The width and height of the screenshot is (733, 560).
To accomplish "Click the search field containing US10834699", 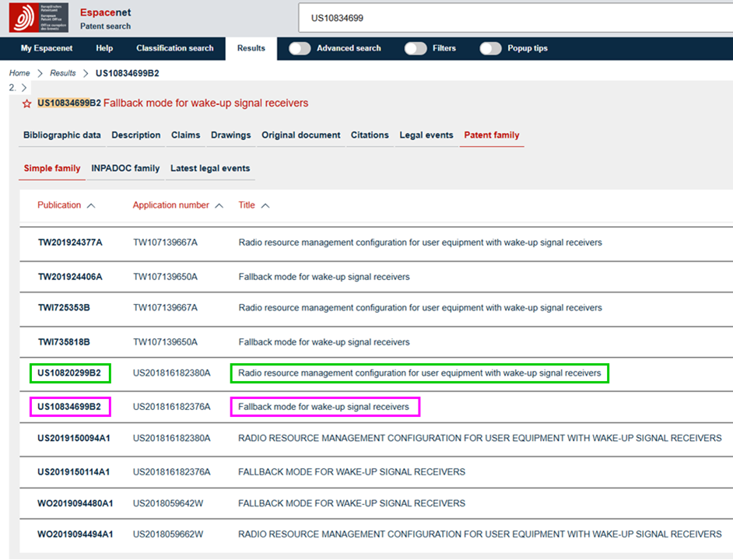I will (514, 18).
